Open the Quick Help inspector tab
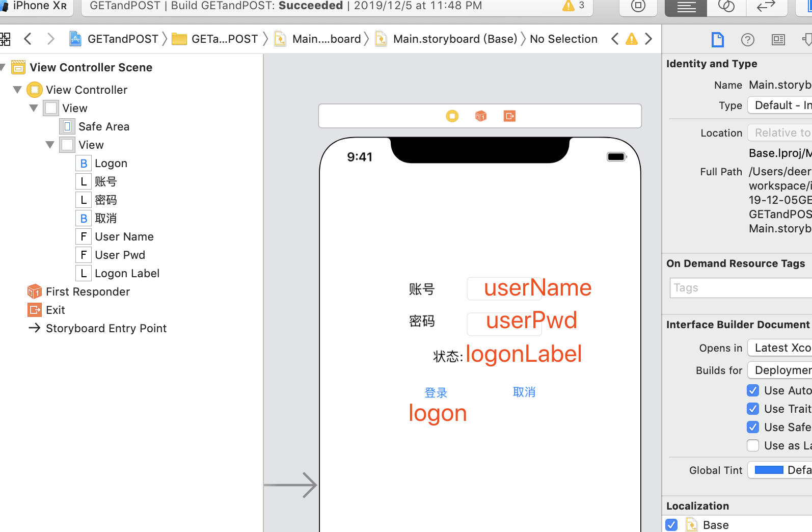This screenshot has width=812, height=532. (x=748, y=40)
